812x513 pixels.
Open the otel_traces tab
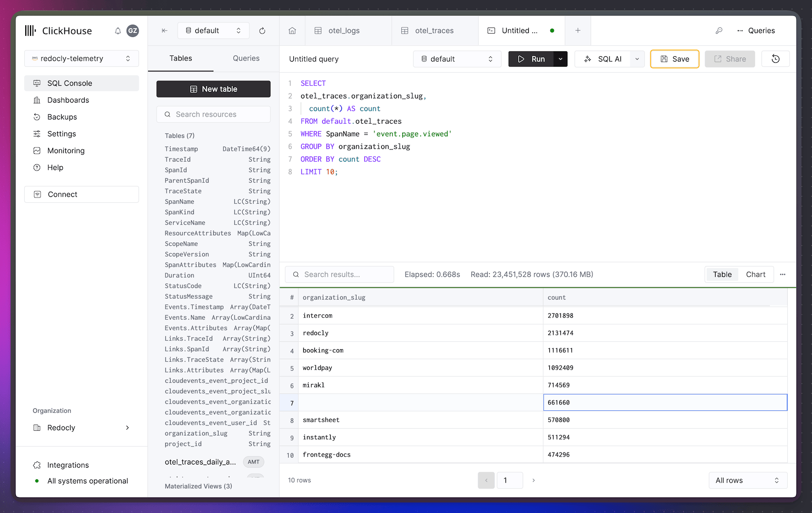435,31
